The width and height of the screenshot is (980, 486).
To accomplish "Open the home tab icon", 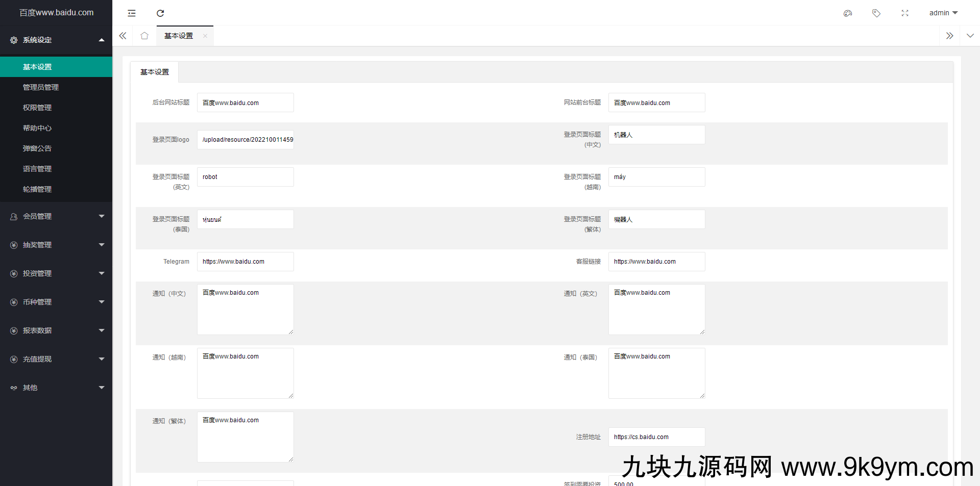I will pos(144,36).
